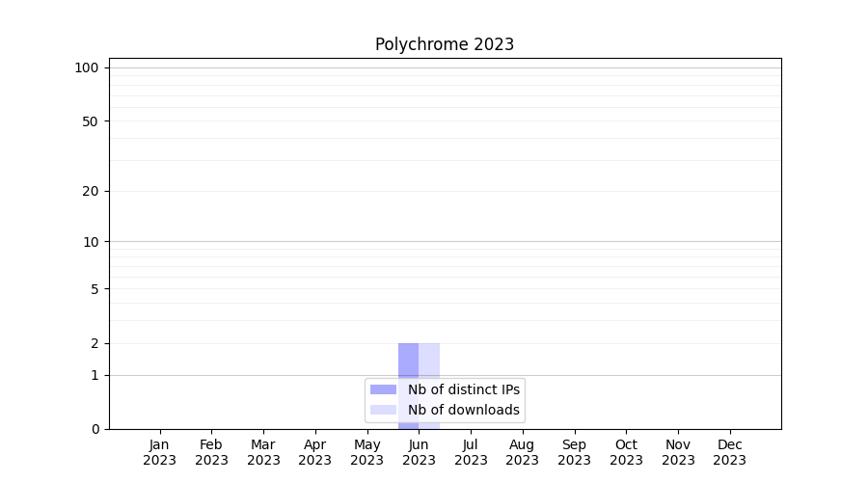Screen dimensions: 868x482
Task: Select the 'Nb of distinct IPs' legend label
Action: point(463,389)
